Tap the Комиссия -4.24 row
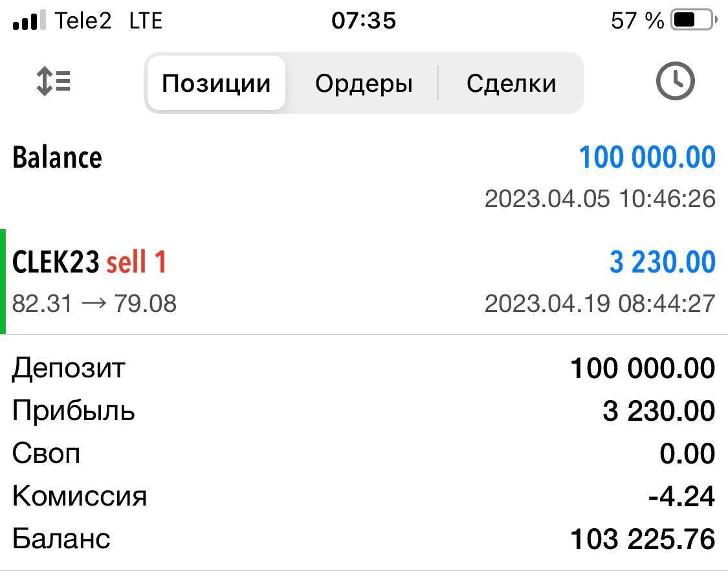The height and width of the screenshot is (580, 728). 364,496
